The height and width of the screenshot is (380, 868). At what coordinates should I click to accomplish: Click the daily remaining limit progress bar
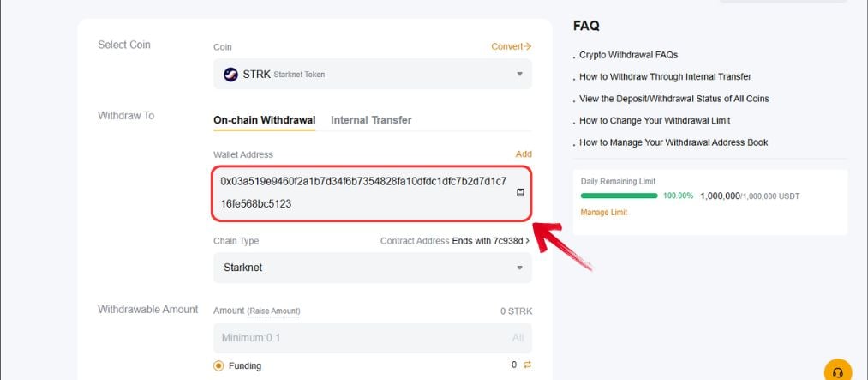point(619,196)
